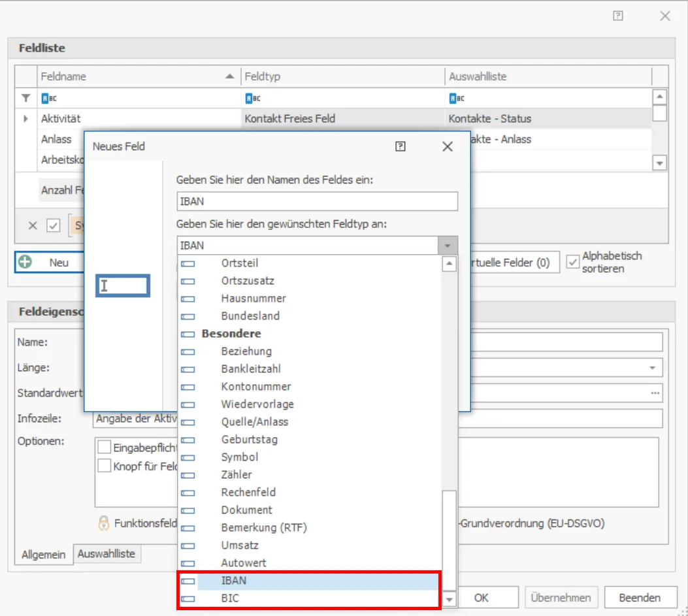The height and width of the screenshot is (616, 688).
Task: Tick the Knopf für Feld checkbox
Action: [x=105, y=466]
